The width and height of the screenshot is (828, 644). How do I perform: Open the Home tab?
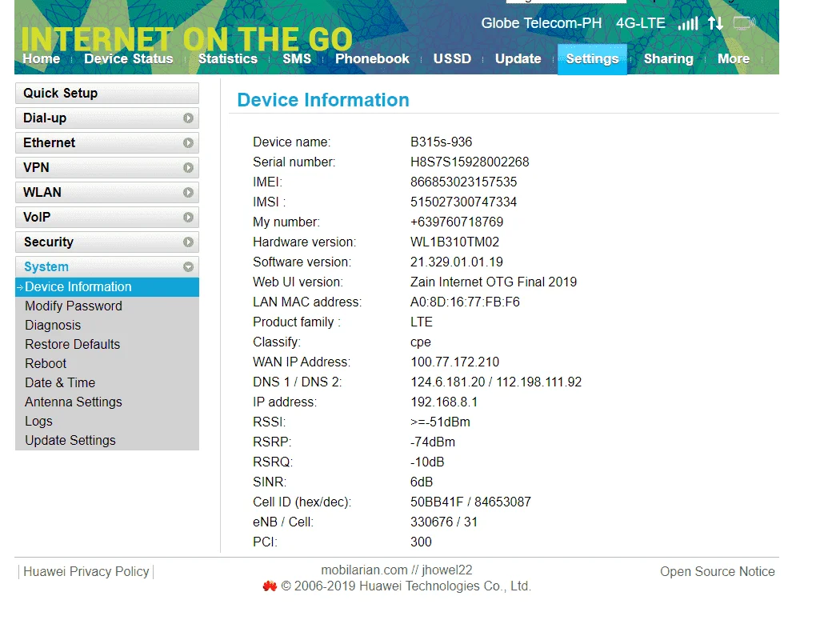[41, 58]
